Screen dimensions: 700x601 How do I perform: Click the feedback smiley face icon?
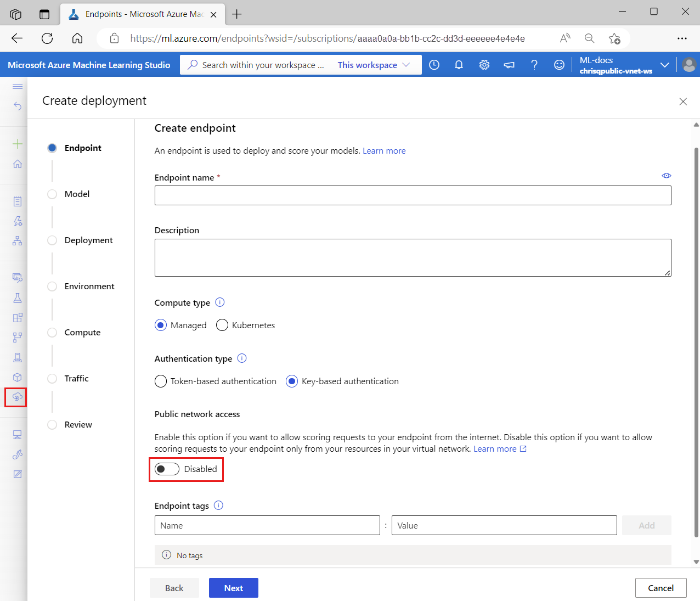pos(559,65)
